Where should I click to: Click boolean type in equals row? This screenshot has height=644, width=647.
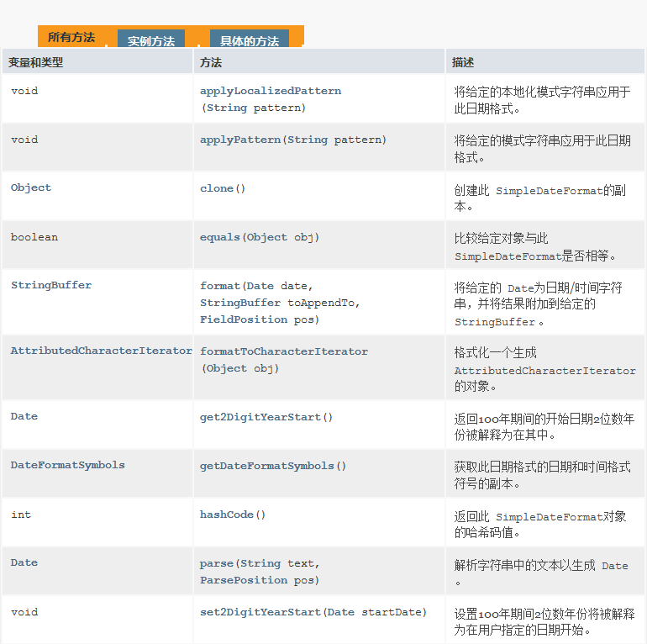tap(34, 237)
